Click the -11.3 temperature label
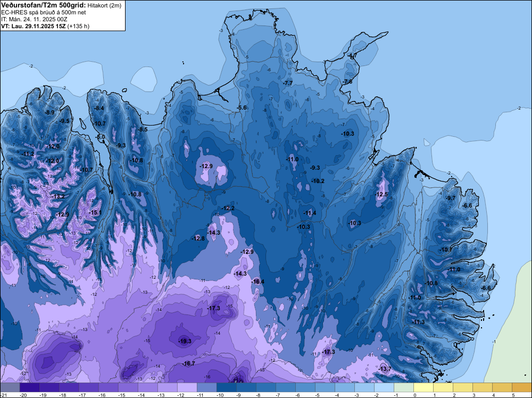This screenshot has height=398, width=532. pyautogui.click(x=418, y=322)
